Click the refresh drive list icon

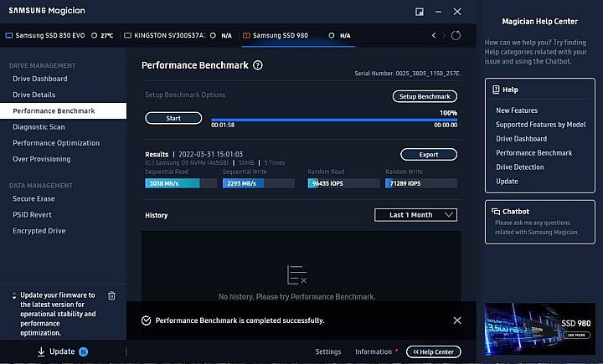pos(456,35)
